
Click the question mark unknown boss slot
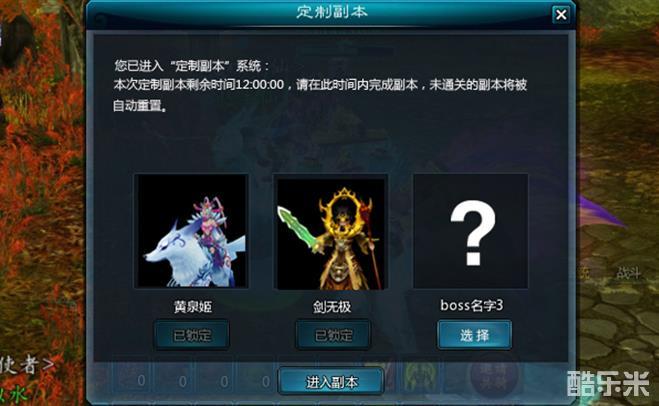click(471, 232)
